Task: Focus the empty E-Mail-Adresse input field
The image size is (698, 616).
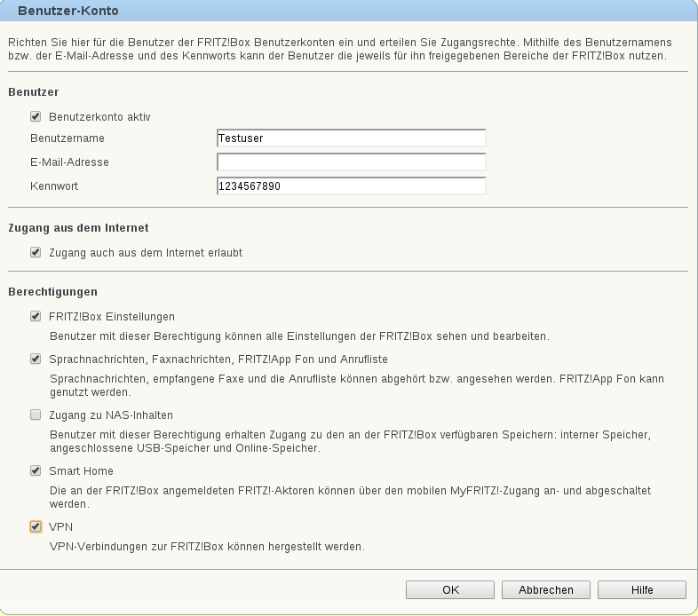Action: [x=352, y=162]
